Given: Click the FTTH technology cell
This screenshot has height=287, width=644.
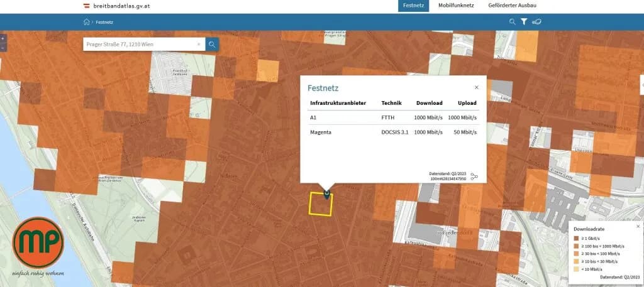Looking at the screenshot, I should 387,117.
